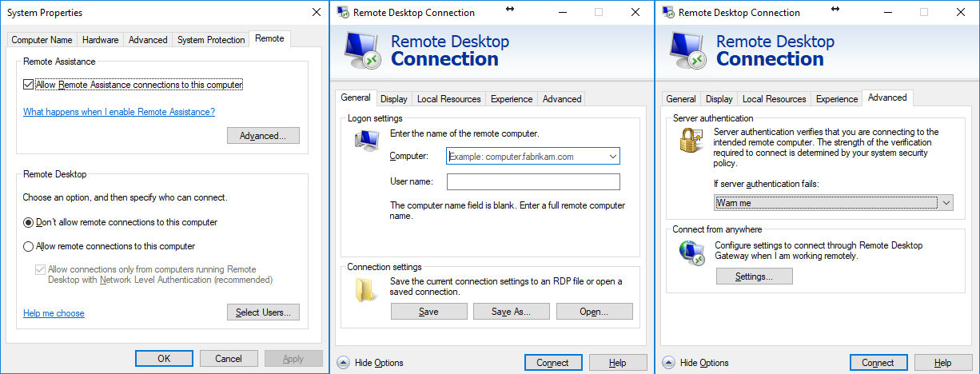Image resolution: width=980 pixels, height=374 pixels.
Task: Click the globe icon under Connect from anywhere
Action: (x=691, y=253)
